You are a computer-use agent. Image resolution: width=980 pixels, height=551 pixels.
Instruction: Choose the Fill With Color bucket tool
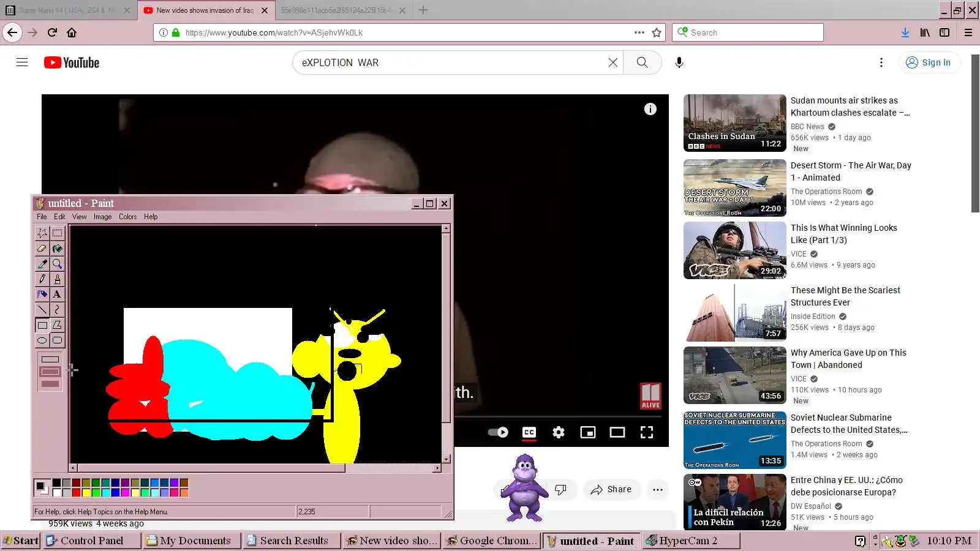57,249
